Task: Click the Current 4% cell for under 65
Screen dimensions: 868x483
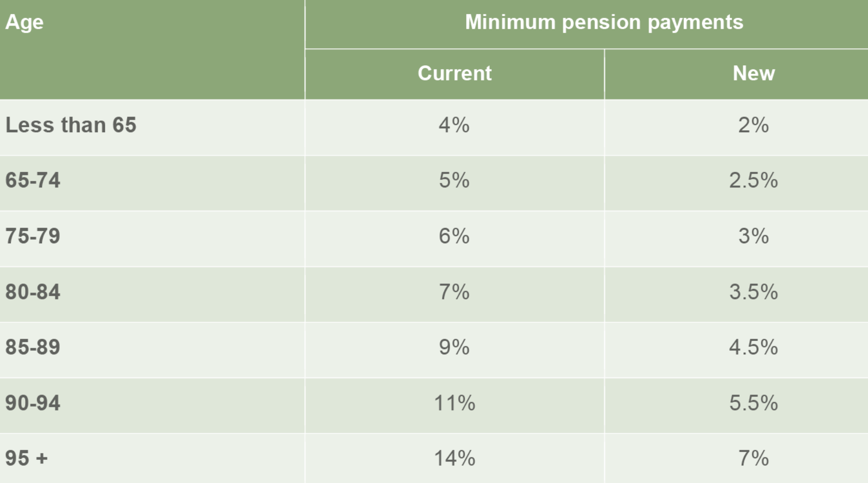Action: [454, 125]
